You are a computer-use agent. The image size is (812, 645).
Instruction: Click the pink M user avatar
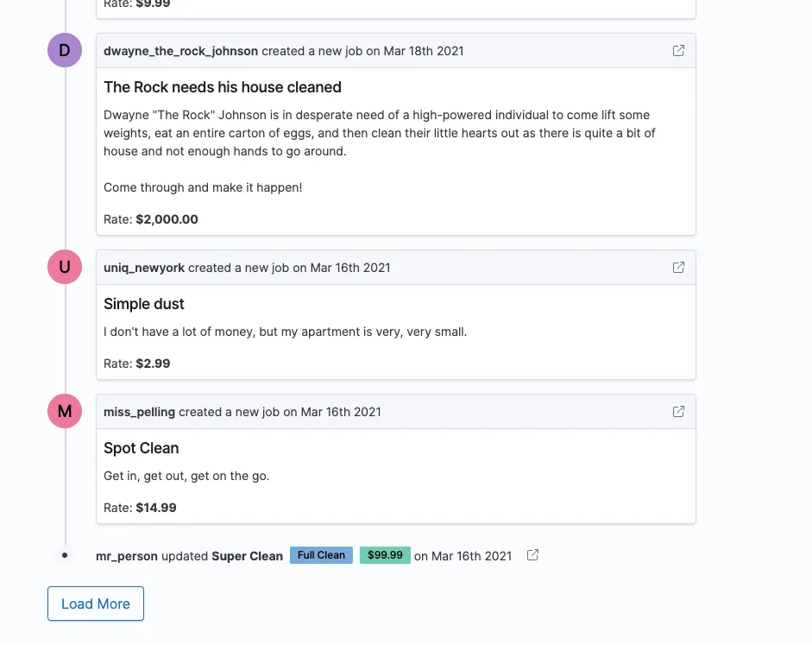[65, 411]
